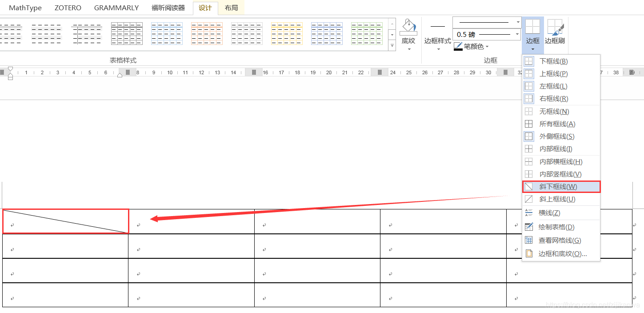Viewport: 644px width, 313px height.
Task: Click the no border (无框线) icon
Action: pos(529,112)
